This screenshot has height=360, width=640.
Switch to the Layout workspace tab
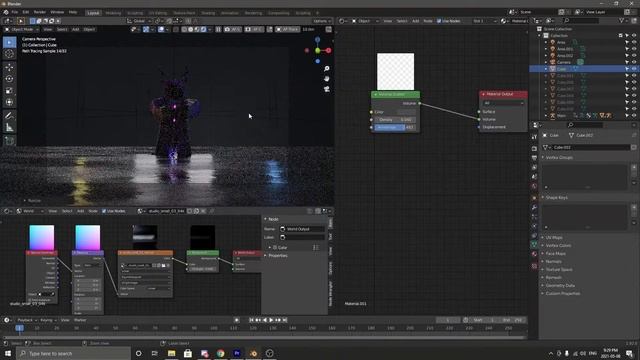(93, 13)
